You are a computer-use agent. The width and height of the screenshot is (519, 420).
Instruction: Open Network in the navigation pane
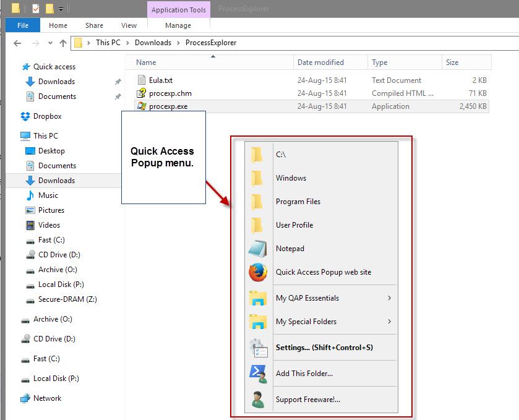pos(48,398)
